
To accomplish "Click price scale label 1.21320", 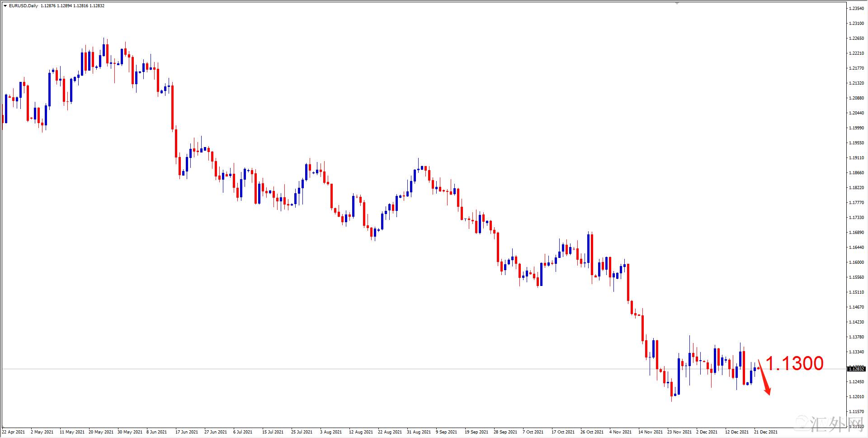I will tap(856, 83).
